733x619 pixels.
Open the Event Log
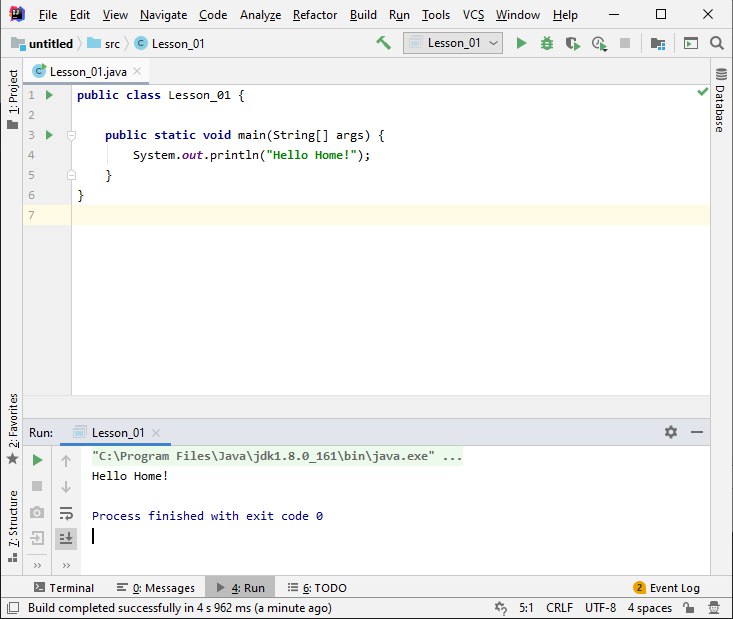pyautogui.click(x=667, y=588)
